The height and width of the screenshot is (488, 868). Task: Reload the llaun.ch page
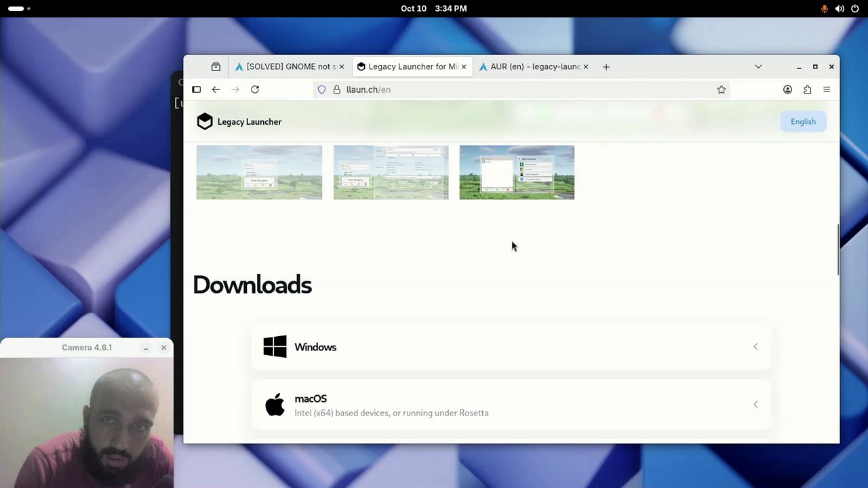(255, 89)
